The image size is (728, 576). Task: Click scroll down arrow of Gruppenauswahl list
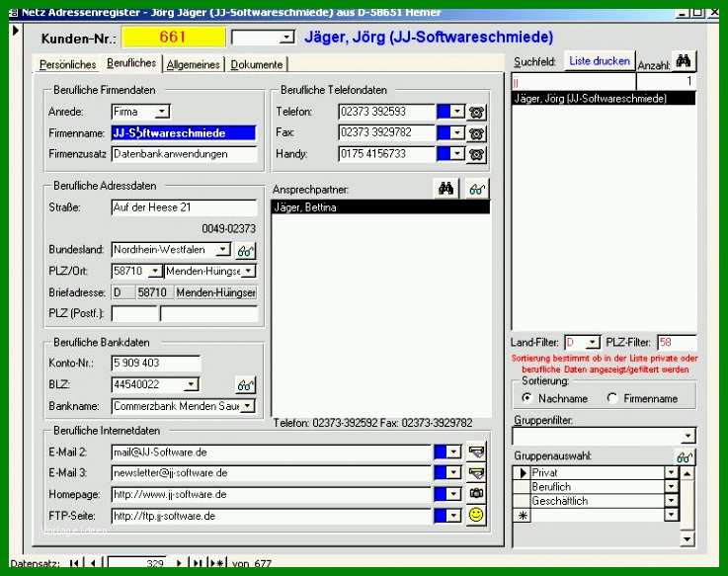click(688, 538)
